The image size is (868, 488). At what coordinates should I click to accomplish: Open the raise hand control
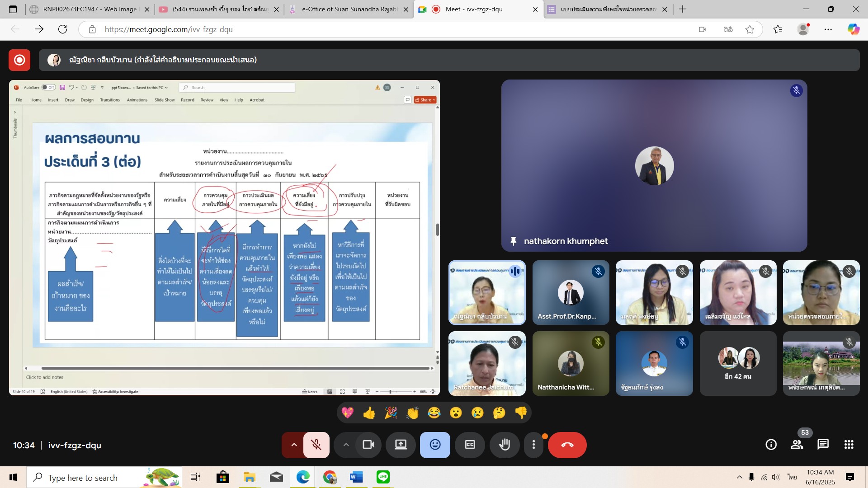(x=505, y=445)
